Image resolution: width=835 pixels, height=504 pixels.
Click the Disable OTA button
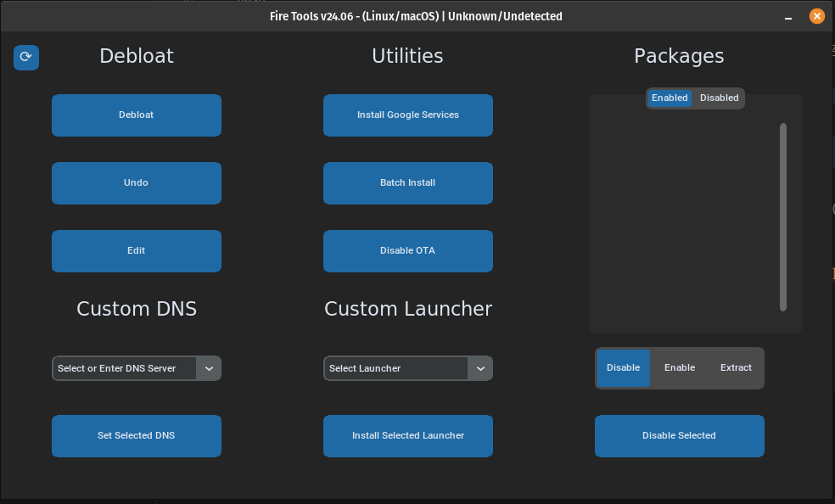(x=407, y=251)
